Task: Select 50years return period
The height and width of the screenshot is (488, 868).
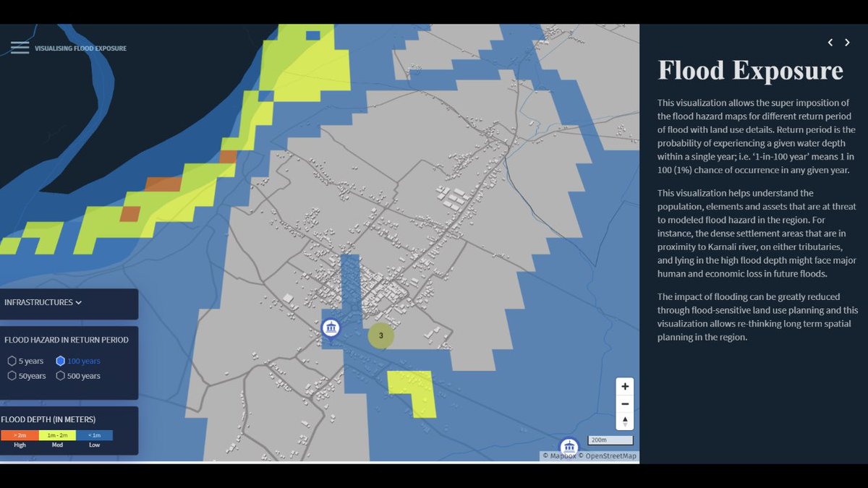Action: tap(27, 376)
